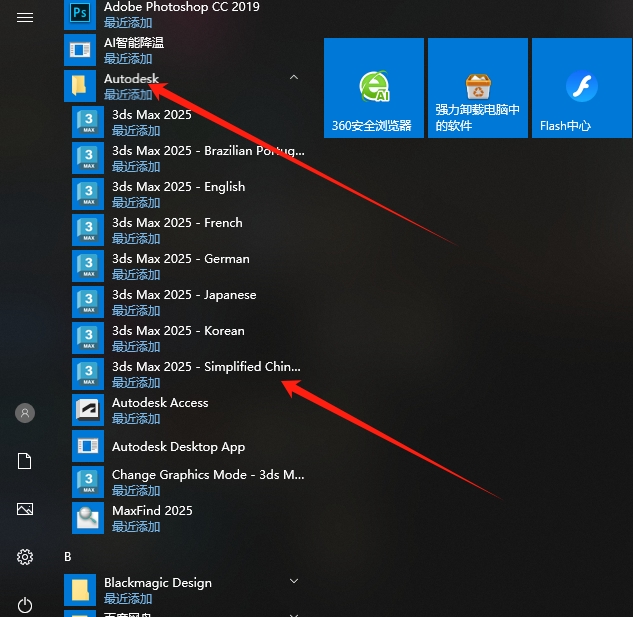Click the Power button in sidebar
Image resolution: width=633 pixels, height=617 pixels.
(x=25, y=604)
